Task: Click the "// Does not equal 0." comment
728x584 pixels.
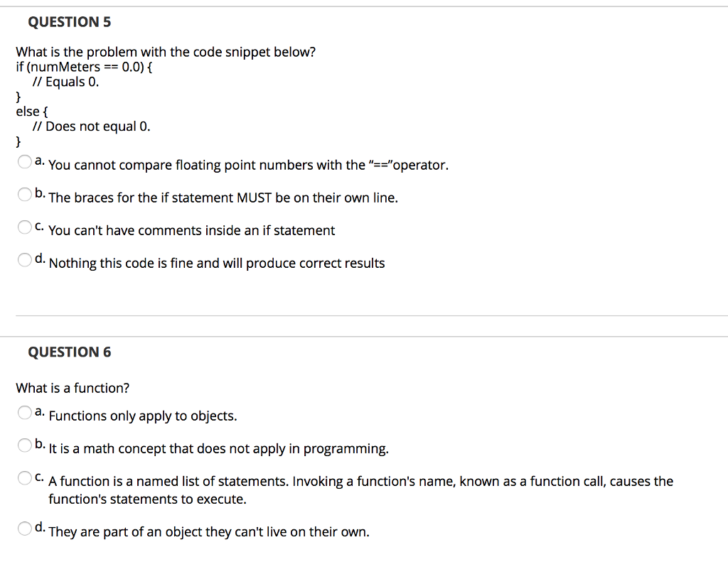Action: click(91, 126)
